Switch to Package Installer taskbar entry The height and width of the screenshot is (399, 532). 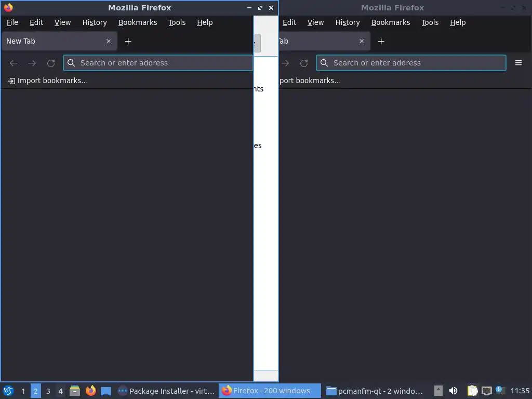coord(166,391)
